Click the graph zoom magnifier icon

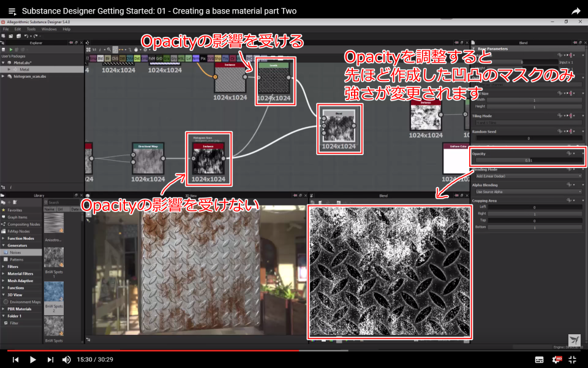[x=109, y=50]
